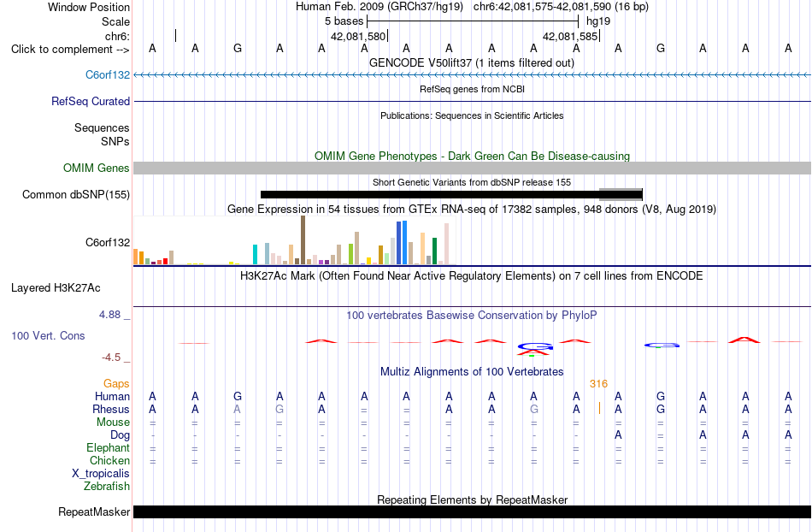Click 'Repeating Elements by RepeatMasker' title

472,499
